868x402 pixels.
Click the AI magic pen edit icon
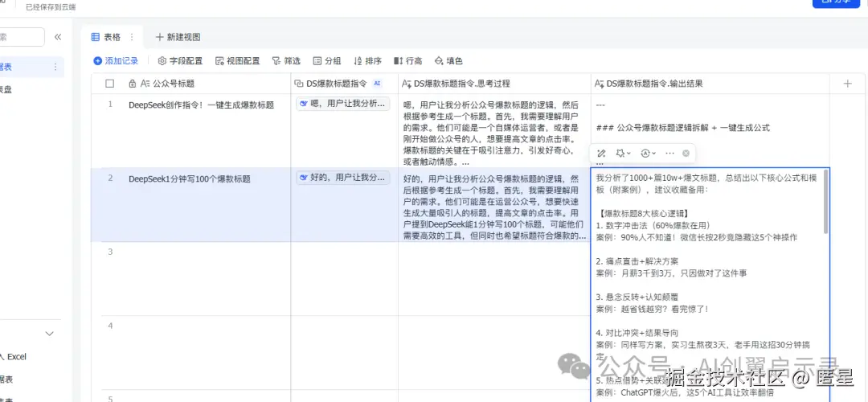click(602, 153)
